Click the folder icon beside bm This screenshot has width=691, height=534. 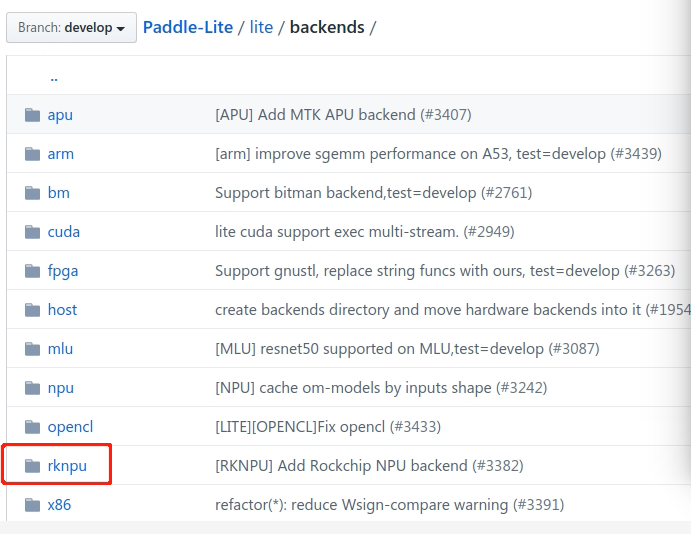(32, 193)
